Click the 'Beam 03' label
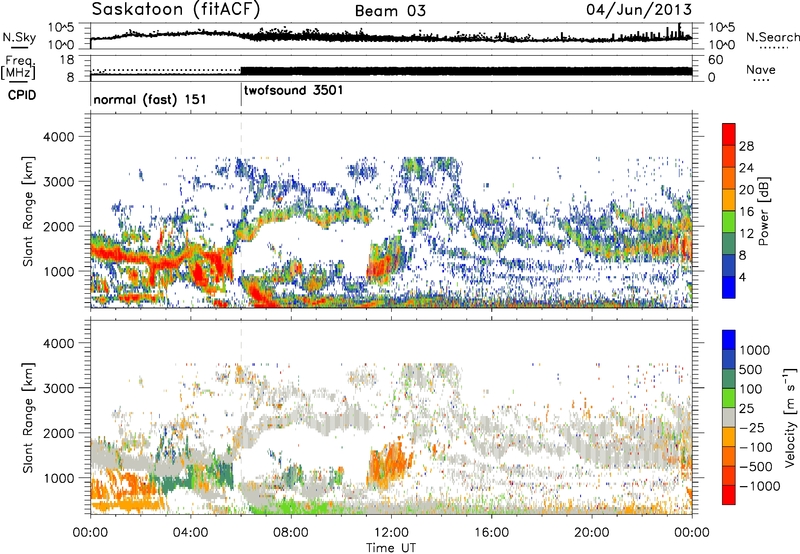This screenshot has width=800, height=554. (x=390, y=11)
